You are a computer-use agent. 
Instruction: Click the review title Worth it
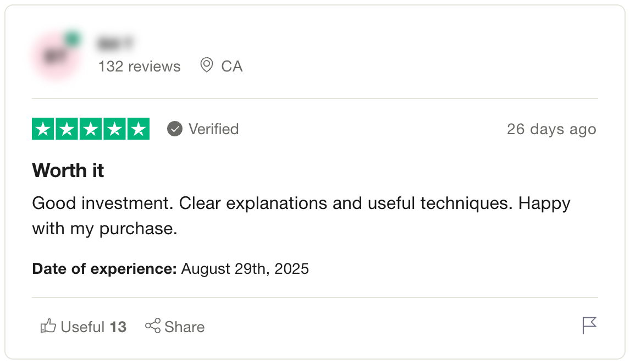coord(68,170)
